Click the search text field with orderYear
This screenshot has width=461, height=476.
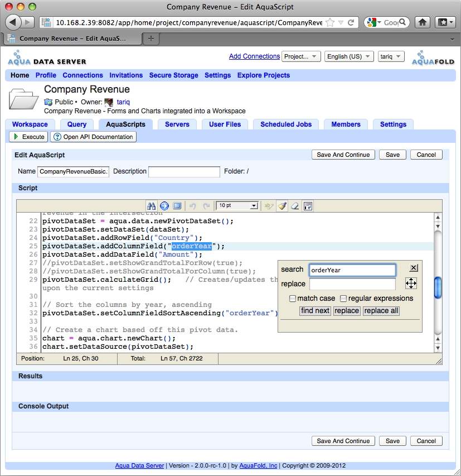pos(352,270)
